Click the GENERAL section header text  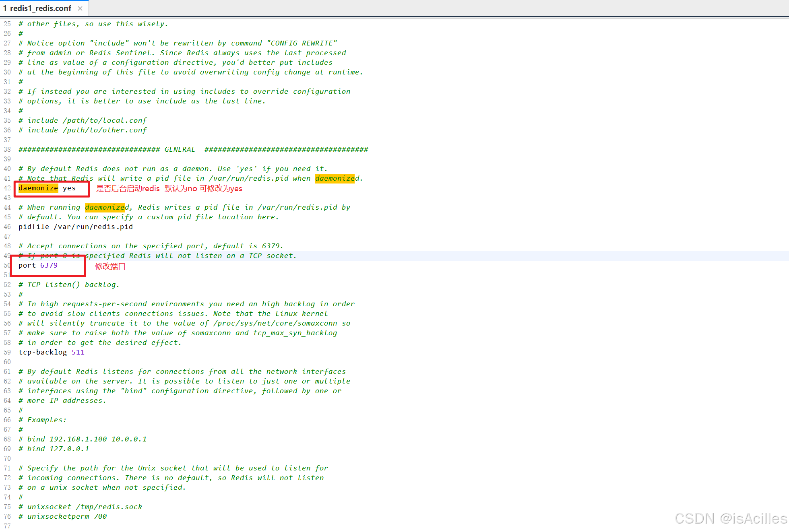tap(180, 149)
